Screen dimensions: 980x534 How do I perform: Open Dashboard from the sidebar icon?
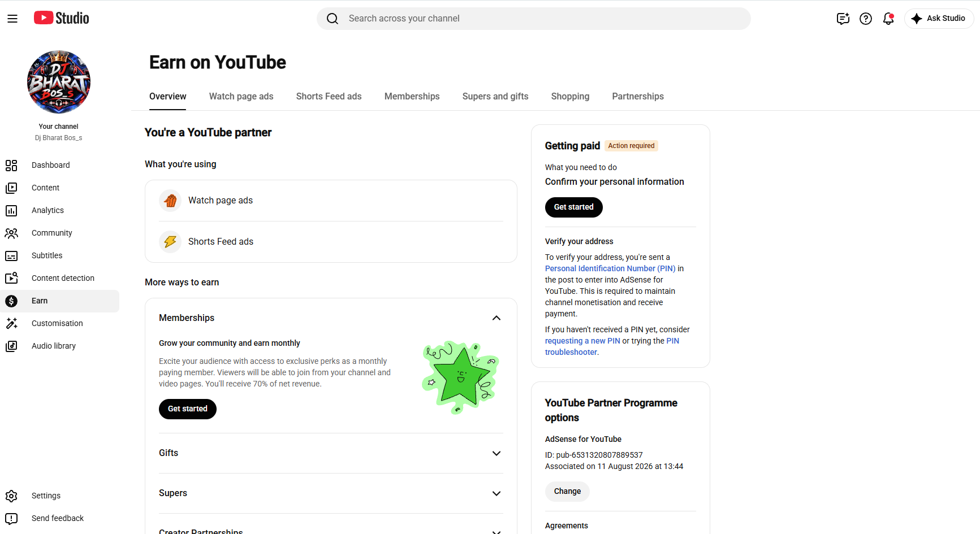pyautogui.click(x=11, y=165)
